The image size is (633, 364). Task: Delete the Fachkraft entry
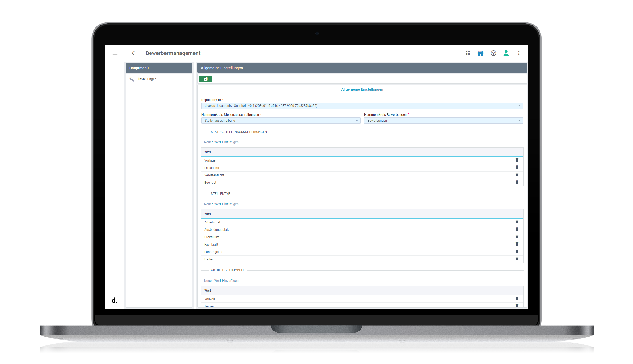[517, 244]
